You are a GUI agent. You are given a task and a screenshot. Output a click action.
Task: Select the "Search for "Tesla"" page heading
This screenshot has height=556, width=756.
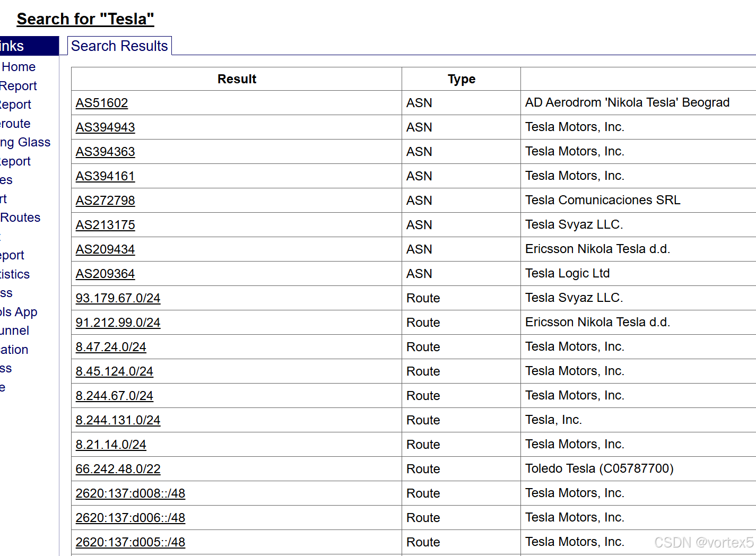pyautogui.click(x=85, y=19)
